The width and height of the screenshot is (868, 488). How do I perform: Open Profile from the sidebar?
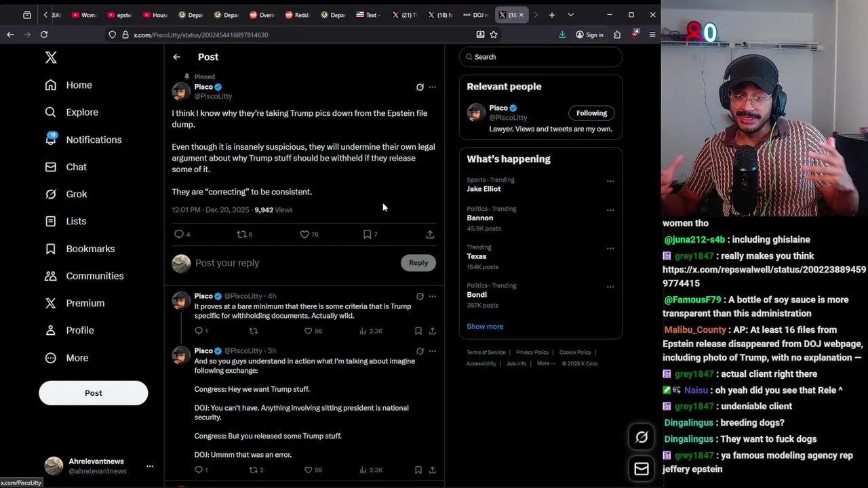tap(69, 330)
